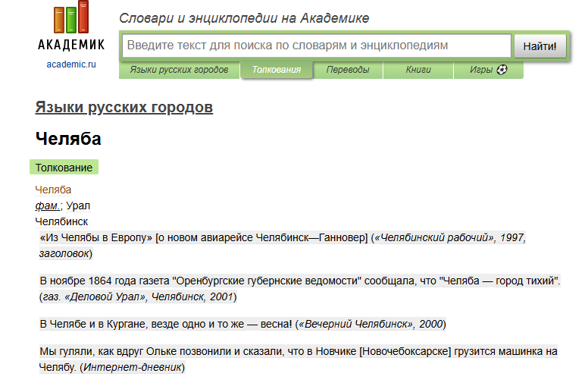The width and height of the screenshot is (588, 386).
Task: Click the «Из Челябы в Европу» quotation
Action: click(96, 237)
